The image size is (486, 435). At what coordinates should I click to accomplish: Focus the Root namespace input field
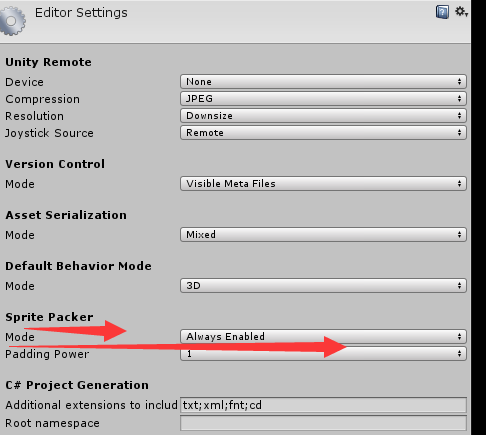pyautogui.click(x=323, y=423)
